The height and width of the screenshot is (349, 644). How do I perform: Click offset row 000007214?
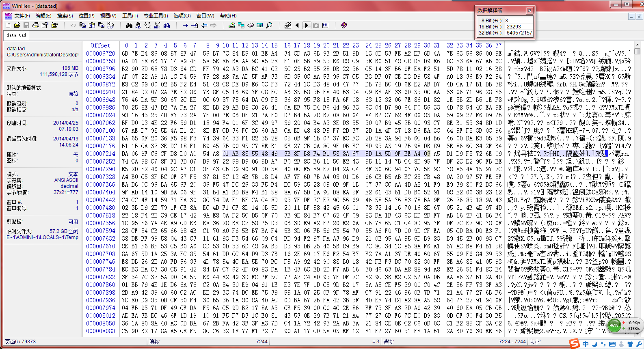point(101,154)
